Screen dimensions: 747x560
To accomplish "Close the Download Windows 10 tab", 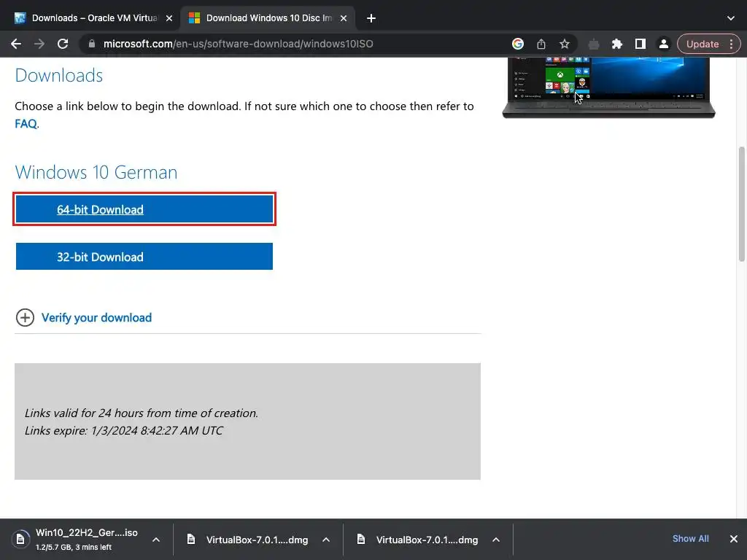I will click(x=344, y=18).
